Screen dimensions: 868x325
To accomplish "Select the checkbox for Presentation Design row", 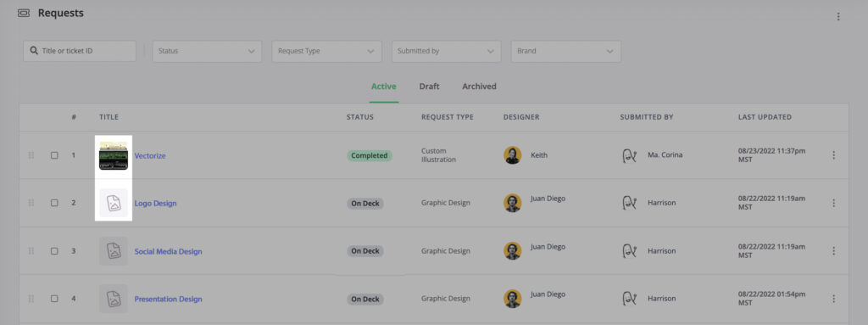I will (x=54, y=299).
